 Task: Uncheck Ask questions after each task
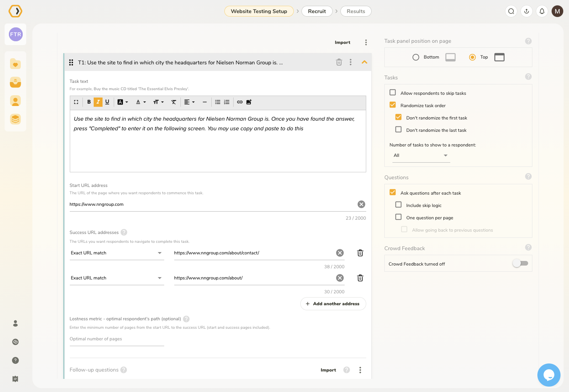[392, 192]
